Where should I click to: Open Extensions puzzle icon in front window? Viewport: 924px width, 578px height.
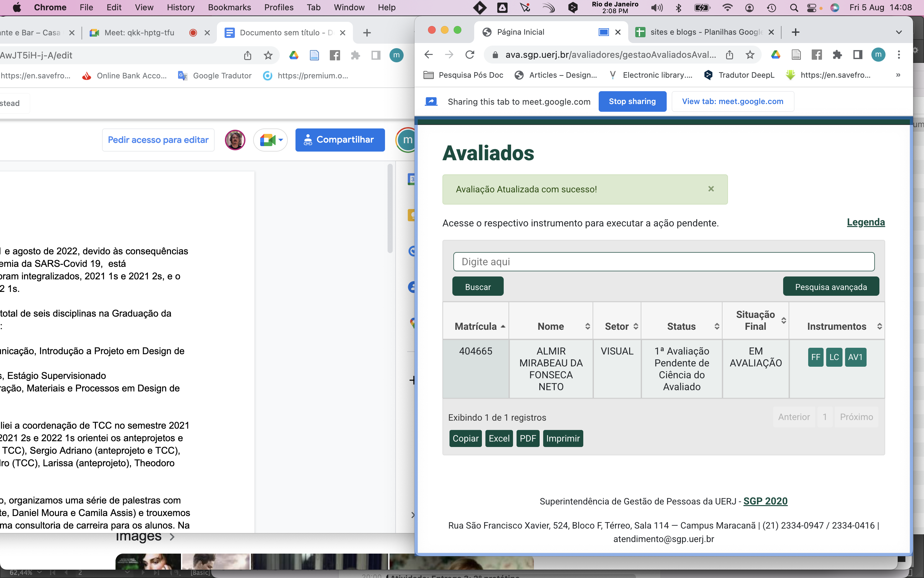837,55
